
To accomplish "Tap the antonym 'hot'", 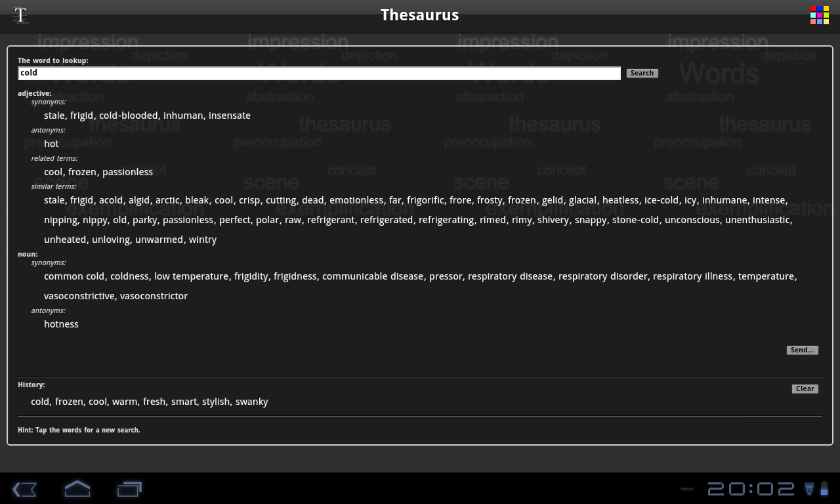I will pos(51,144).
